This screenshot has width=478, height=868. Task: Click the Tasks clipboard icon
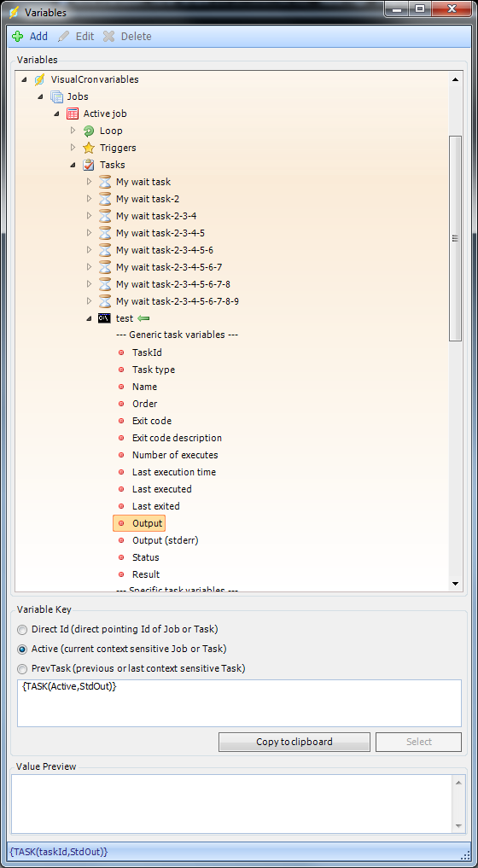tap(89, 165)
